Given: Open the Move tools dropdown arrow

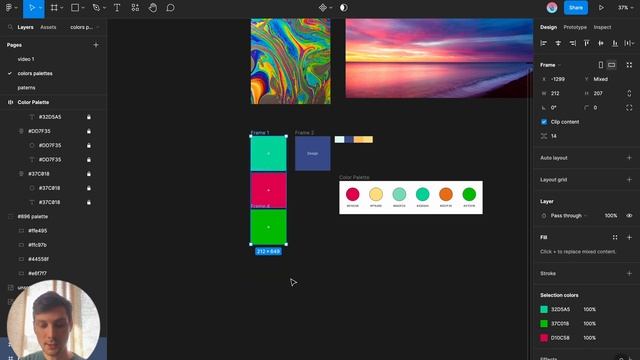Looking at the screenshot, I should tap(40, 8).
